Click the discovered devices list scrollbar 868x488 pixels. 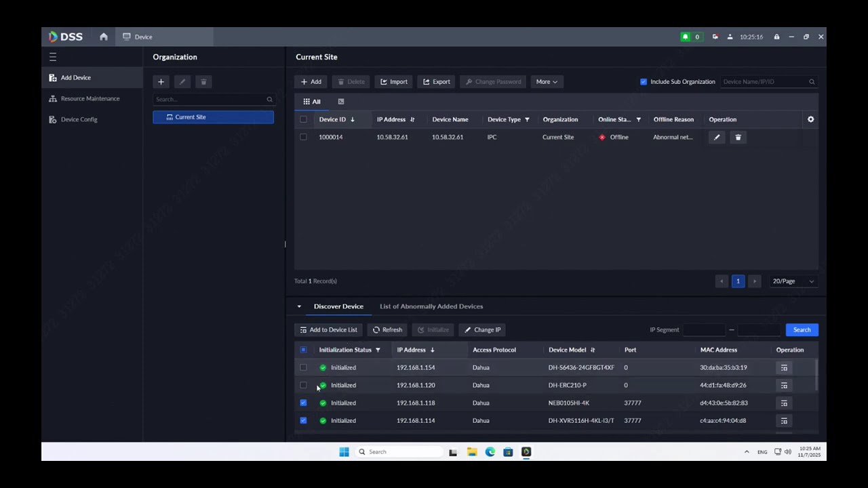[816, 376]
